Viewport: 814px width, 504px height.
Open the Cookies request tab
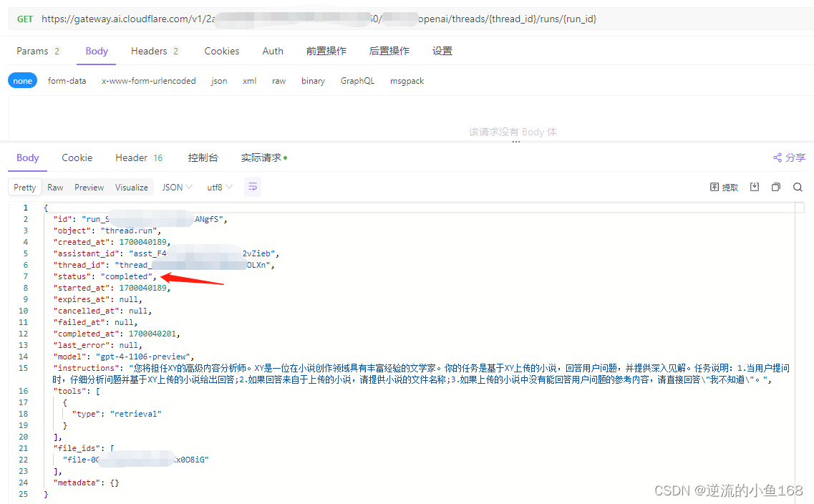coord(222,51)
